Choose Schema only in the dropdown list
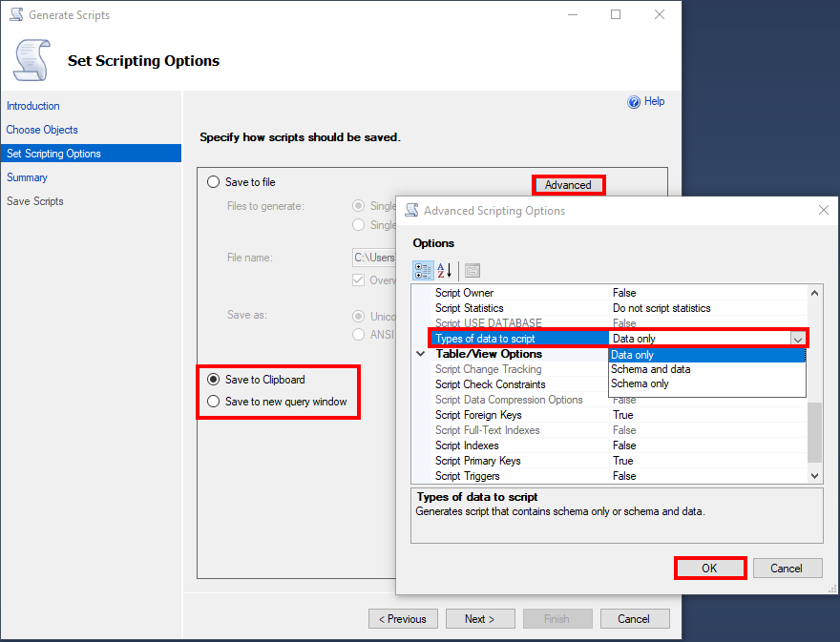840x642 pixels. 640,383
